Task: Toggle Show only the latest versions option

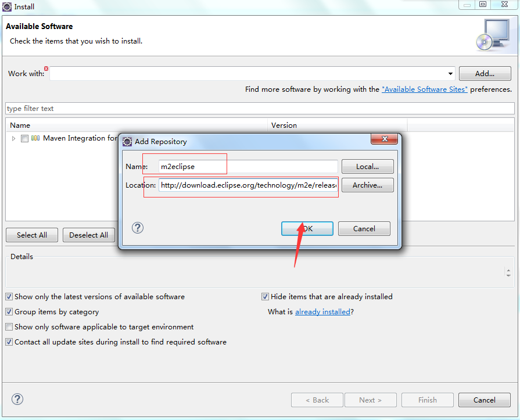Action: [9, 297]
